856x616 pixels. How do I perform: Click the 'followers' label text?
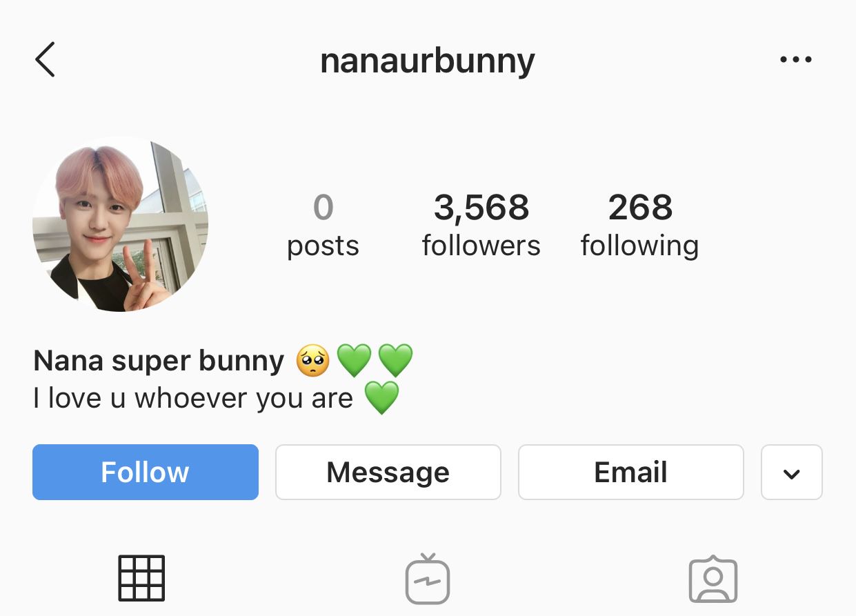481,246
